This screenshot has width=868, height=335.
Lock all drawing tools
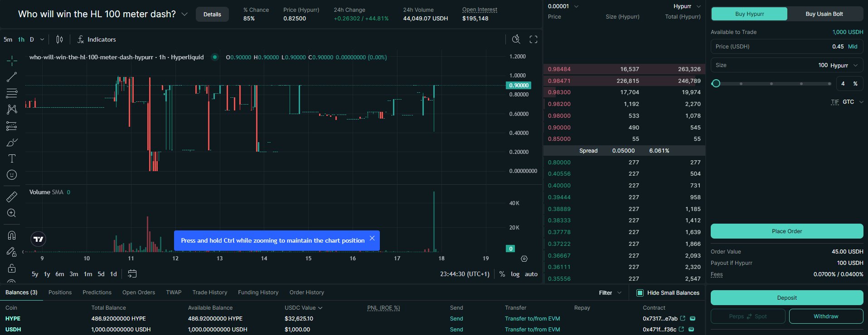12,268
